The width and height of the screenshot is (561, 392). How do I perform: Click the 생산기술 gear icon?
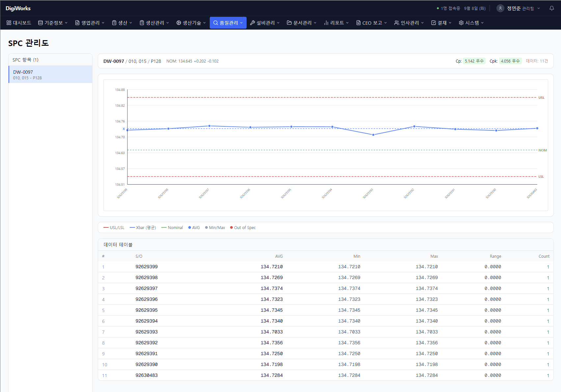pyautogui.click(x=179, y=23)
